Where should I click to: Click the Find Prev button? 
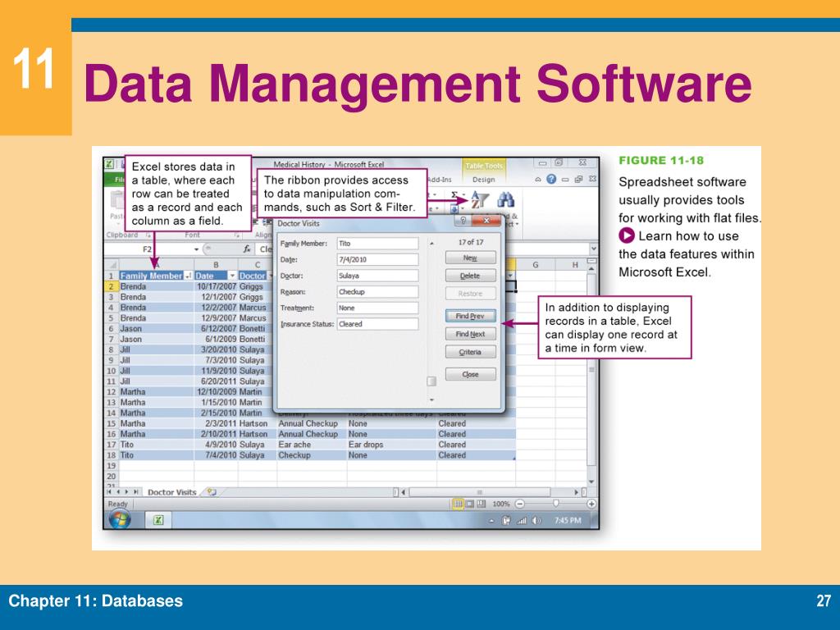point(470,316)
